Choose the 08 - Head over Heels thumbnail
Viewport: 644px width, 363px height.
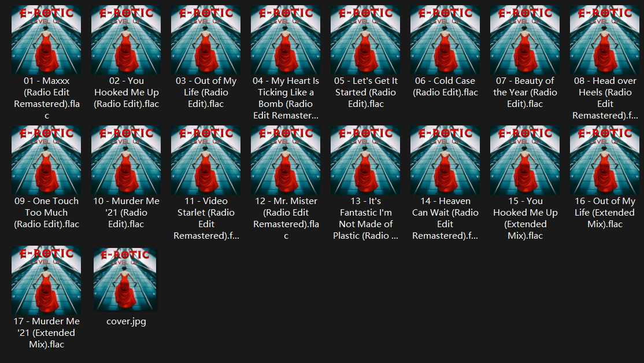[x=604, y=40]
